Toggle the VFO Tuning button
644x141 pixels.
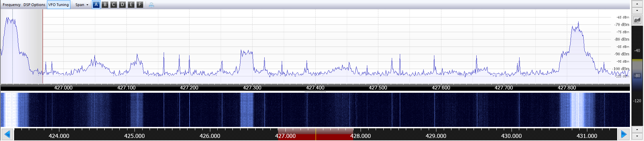[x=58, y=5]
